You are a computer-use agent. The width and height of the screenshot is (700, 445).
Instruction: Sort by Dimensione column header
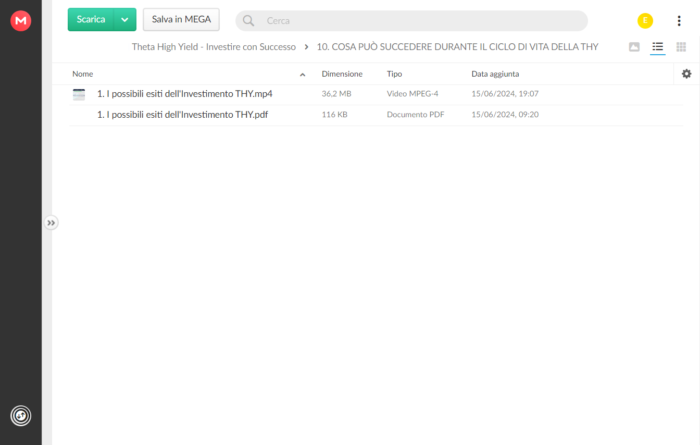point(342,74)
